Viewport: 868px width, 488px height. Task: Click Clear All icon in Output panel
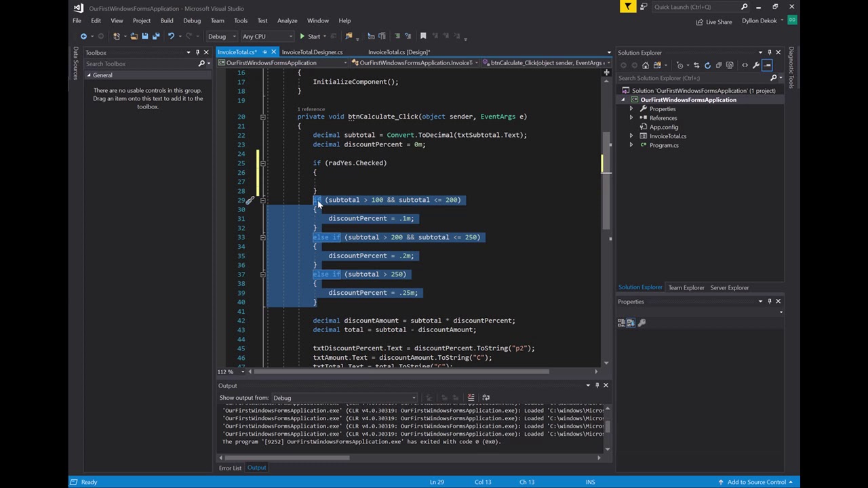click(x=471, y=398)
